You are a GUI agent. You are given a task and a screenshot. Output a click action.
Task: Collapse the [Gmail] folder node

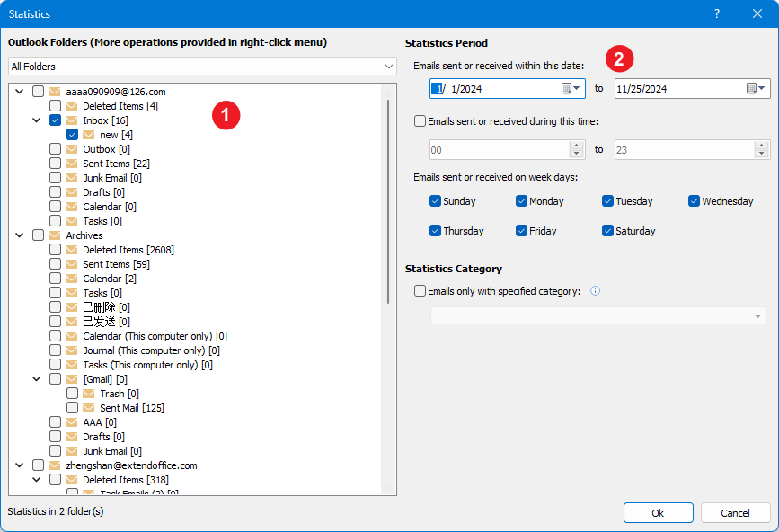click(37, 379)
